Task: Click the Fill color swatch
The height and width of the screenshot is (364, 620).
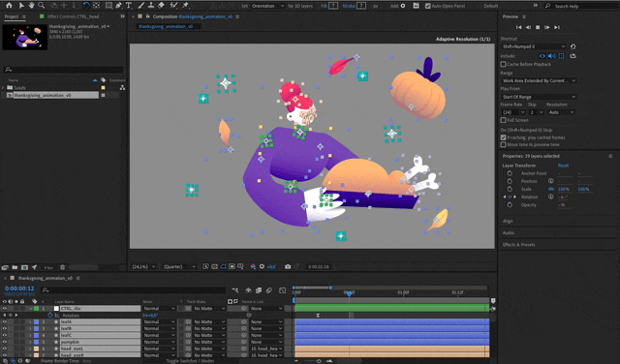Action: (333, 6)
